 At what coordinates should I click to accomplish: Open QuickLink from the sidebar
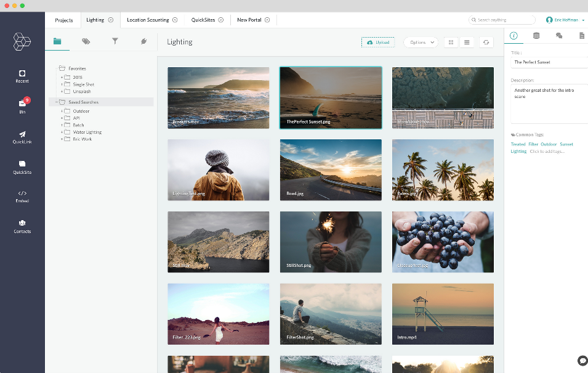(22, 137)
